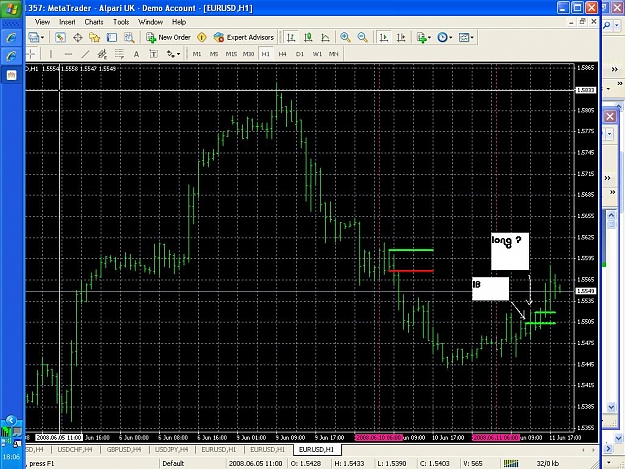Screen dimensions: 625x469
Task: Select the Vertical Line drawing tool
Action: pyautogui.click(x=51, y=54)
